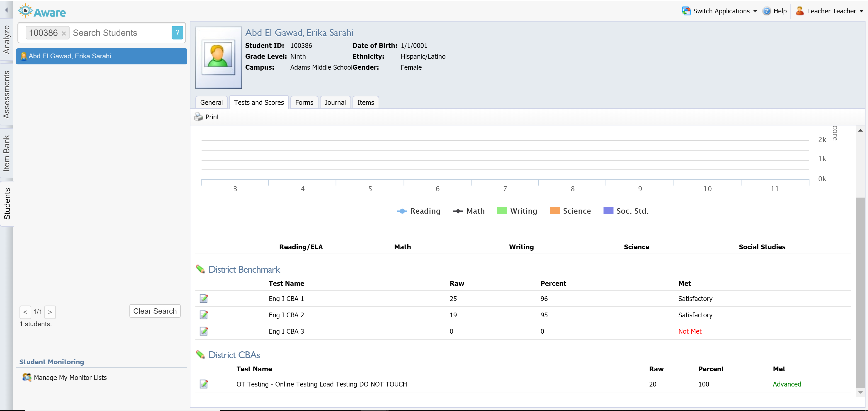Remove the 100386 search tag
The width and height of the screenshot is (868, 411).
click(64, 33)
